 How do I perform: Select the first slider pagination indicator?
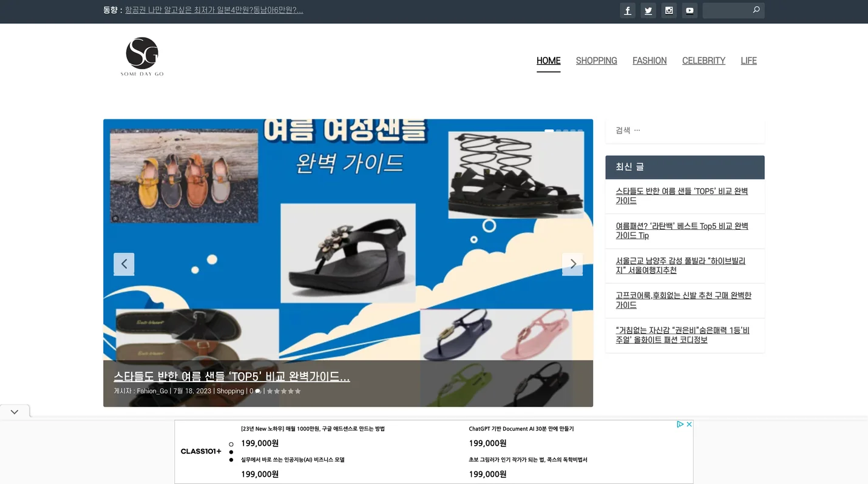pos(549,130)
